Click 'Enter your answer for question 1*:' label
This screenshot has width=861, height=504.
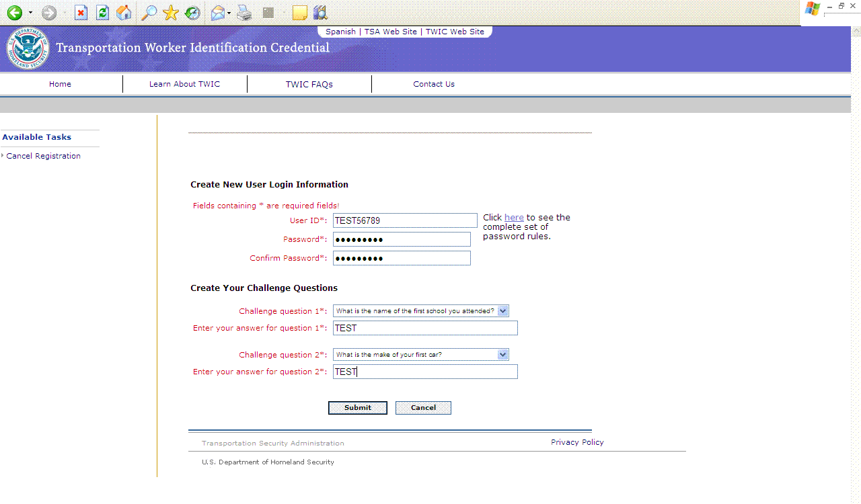pyautogui.click(x=260, y=329)
